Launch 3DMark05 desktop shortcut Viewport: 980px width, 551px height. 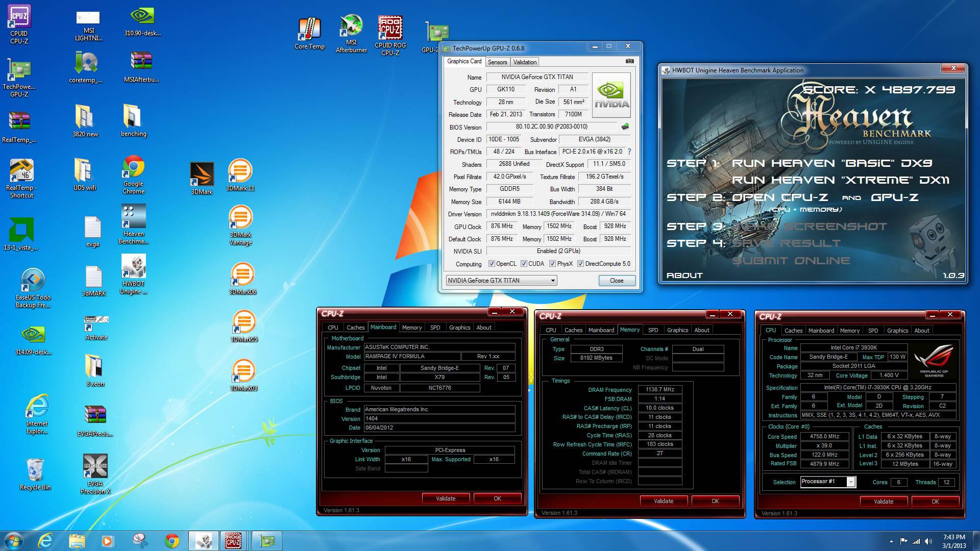244,327
